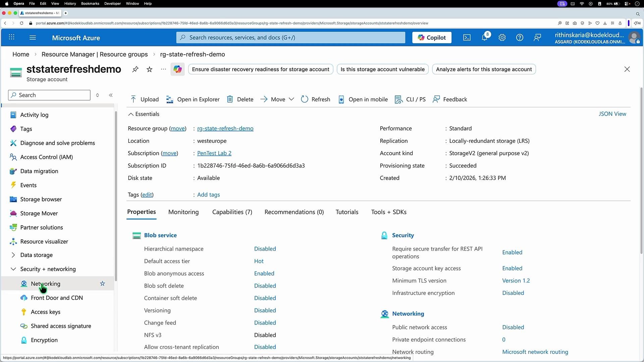
Task: Expand the Data storage section
Action: tap(36, 255)
